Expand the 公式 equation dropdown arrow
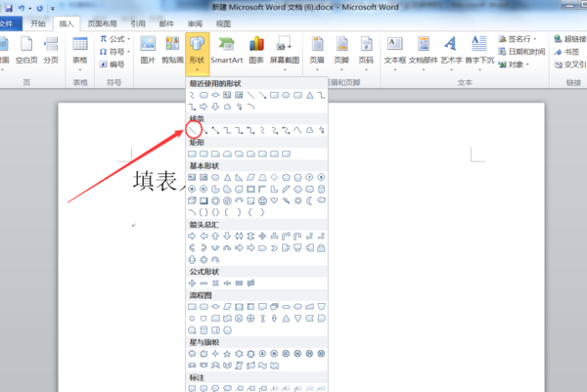 129,39
